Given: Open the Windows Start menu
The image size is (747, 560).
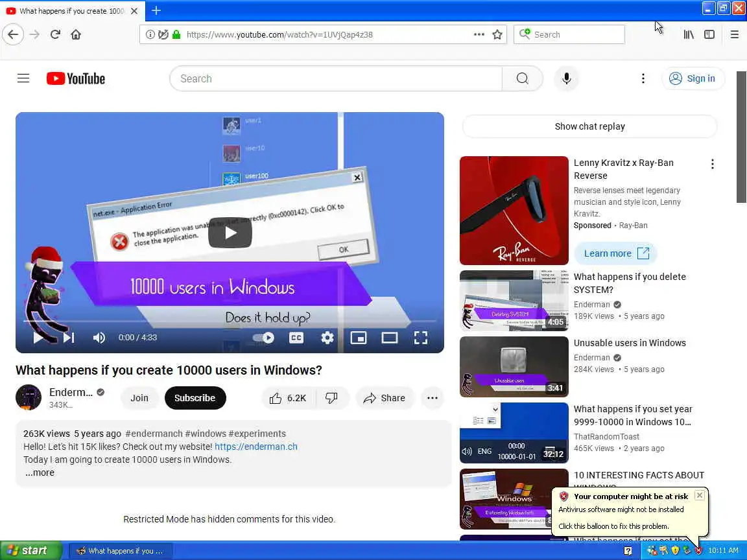Looking at the screenshot, I should pyautogui.click(x=31, y=550).
